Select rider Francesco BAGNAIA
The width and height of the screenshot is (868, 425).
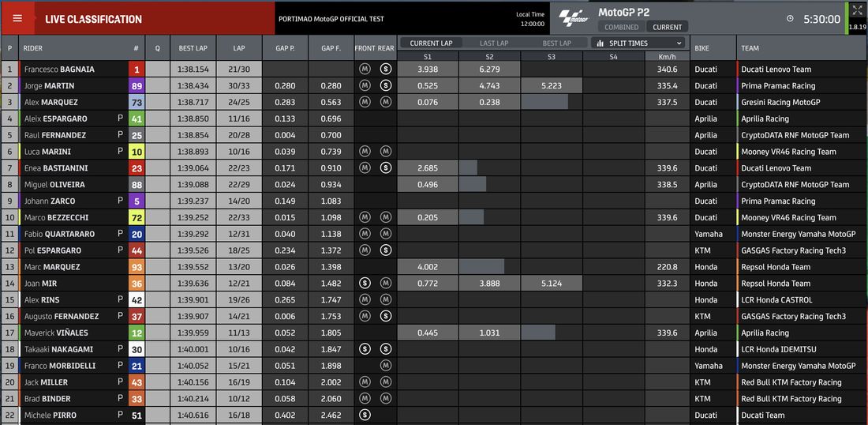[x=59, y=70]
